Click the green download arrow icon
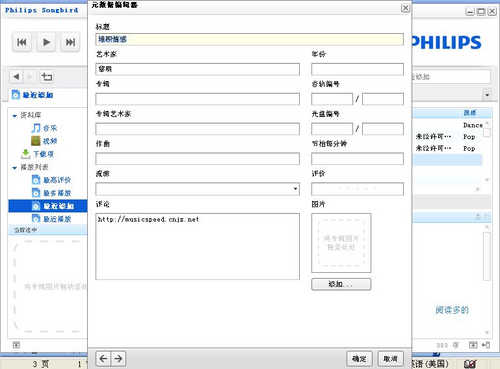The width and height of the screenshot is (500, 369). [25, 154]
